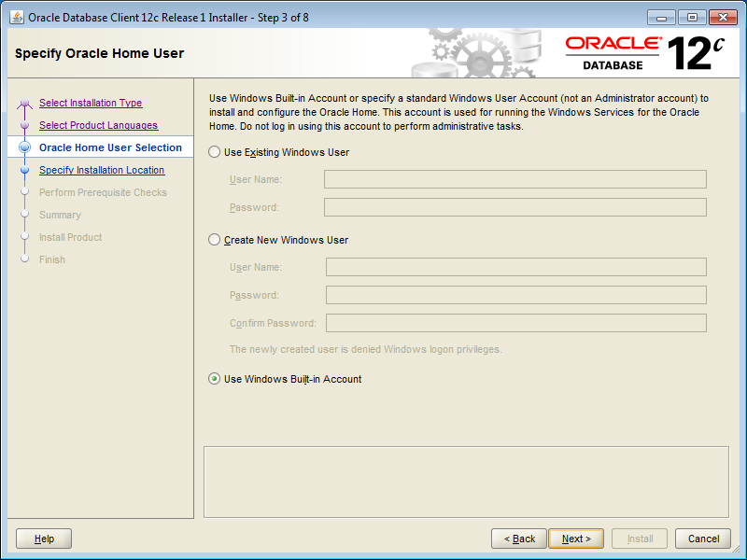
Task: Click the Install Product step label
Action: [x=71, y=237]
